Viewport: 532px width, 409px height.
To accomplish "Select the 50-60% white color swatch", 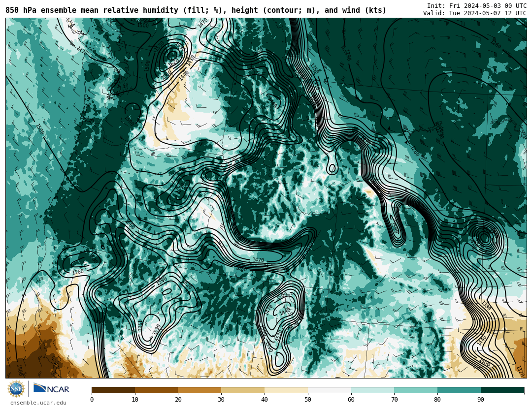I will tap(330, 390).
